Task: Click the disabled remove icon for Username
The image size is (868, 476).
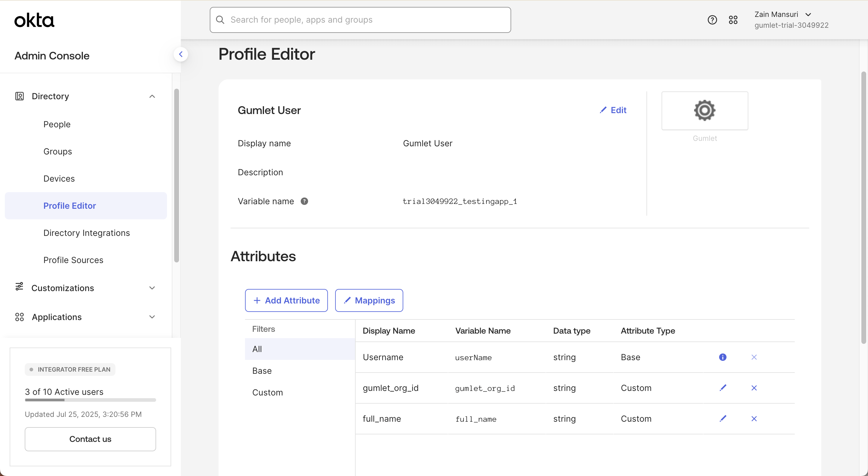Action: tap(754, 357)
